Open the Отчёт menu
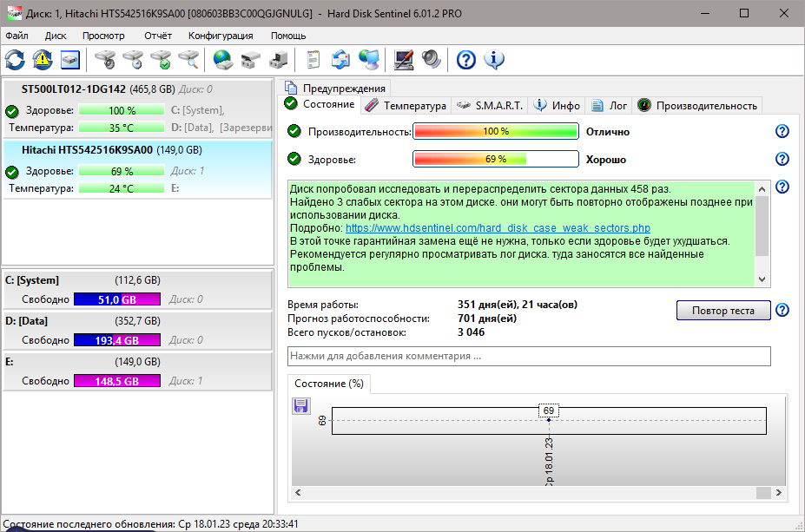805x532 pixels. pos(157,36)
